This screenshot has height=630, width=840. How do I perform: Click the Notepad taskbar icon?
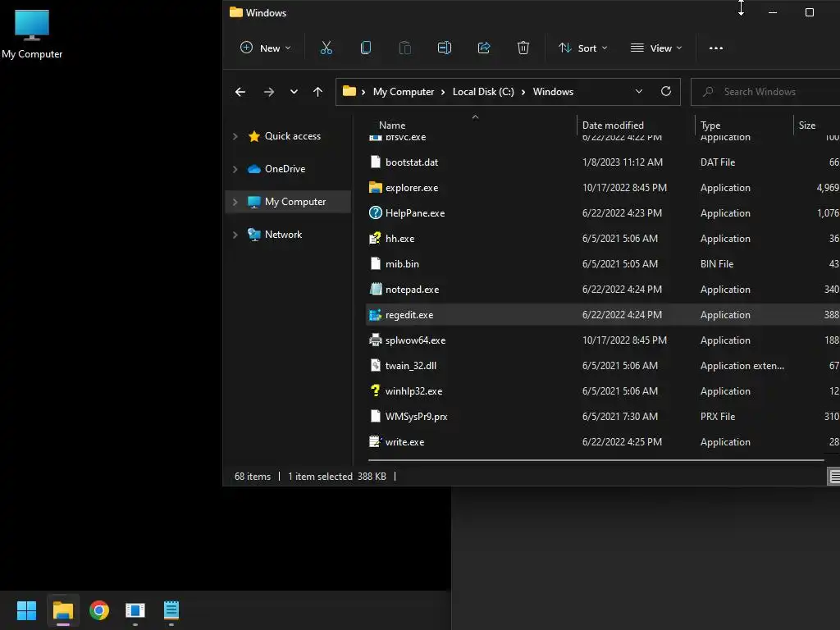click(x=171, y=610)
